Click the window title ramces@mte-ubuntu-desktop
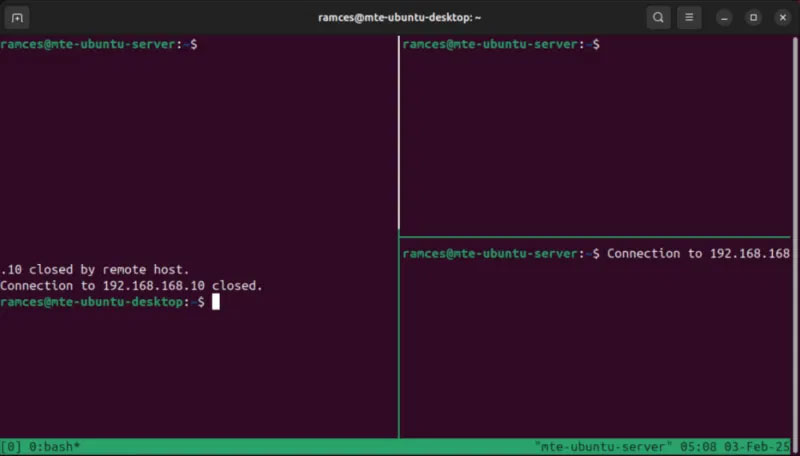Image resolution: width=800 pixels, height=456 pixels. point(399,18)
